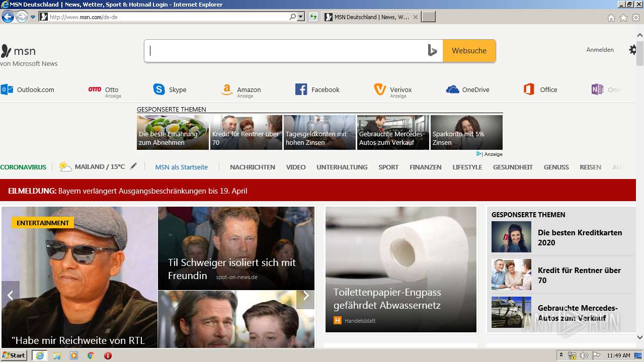Click the browser Forward button
Viewport: 644px width, 362px height.
click(x=22, y=17)
